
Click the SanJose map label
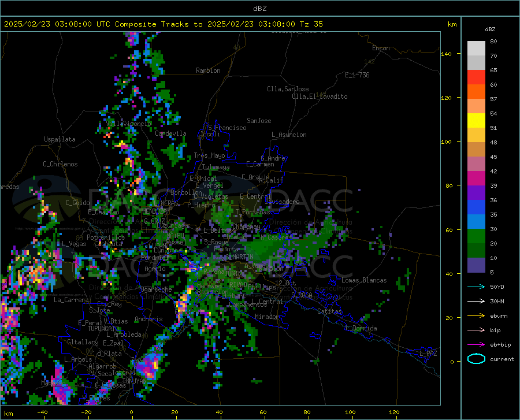[x=259, y=121]
